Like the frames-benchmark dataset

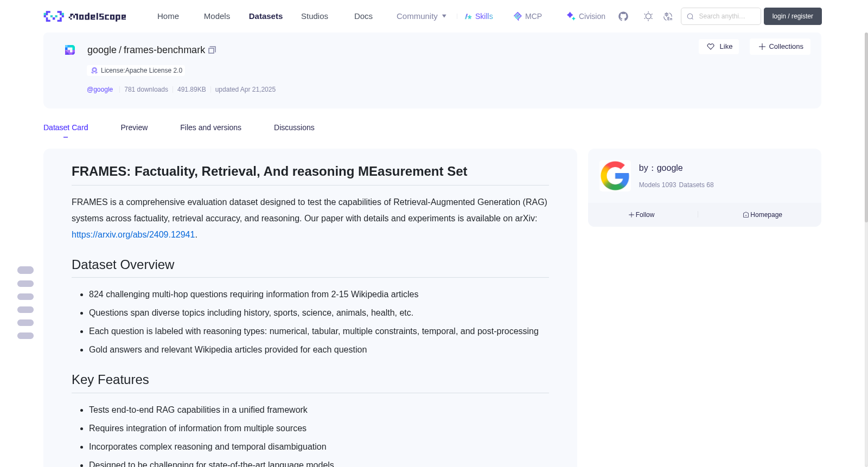tap(719, 47)
